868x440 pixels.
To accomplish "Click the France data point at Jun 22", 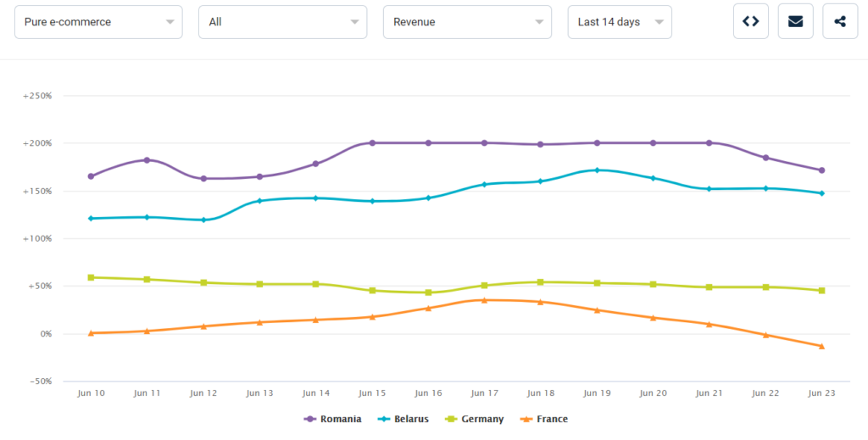I will coord(765,335).
